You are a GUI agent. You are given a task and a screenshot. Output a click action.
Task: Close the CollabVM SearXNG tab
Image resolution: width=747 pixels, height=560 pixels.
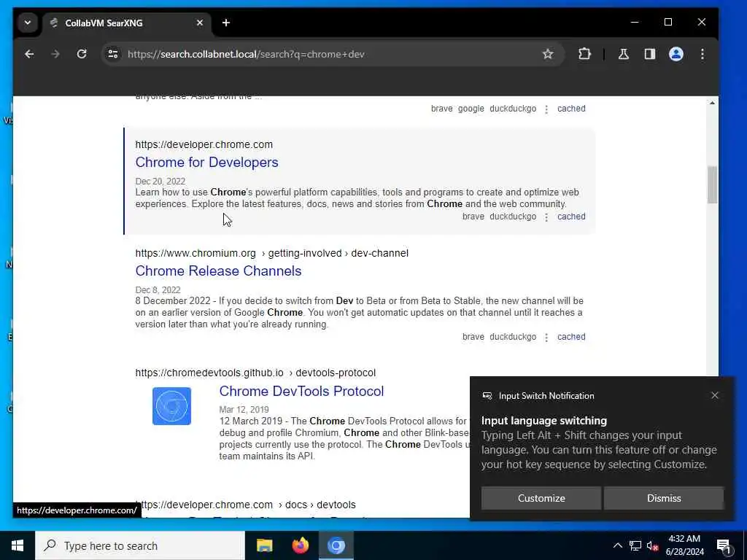pyautogui.click(x=200, y=23)
